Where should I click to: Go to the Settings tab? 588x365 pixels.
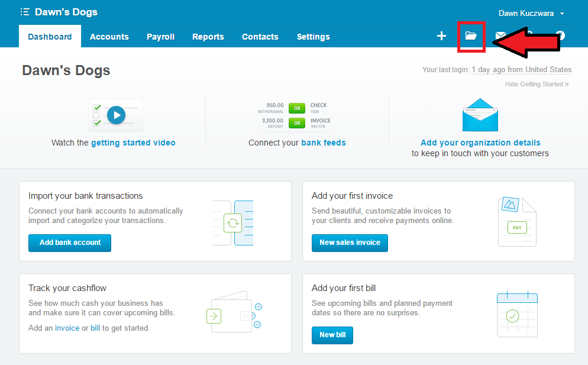click(x=313, y=37)
